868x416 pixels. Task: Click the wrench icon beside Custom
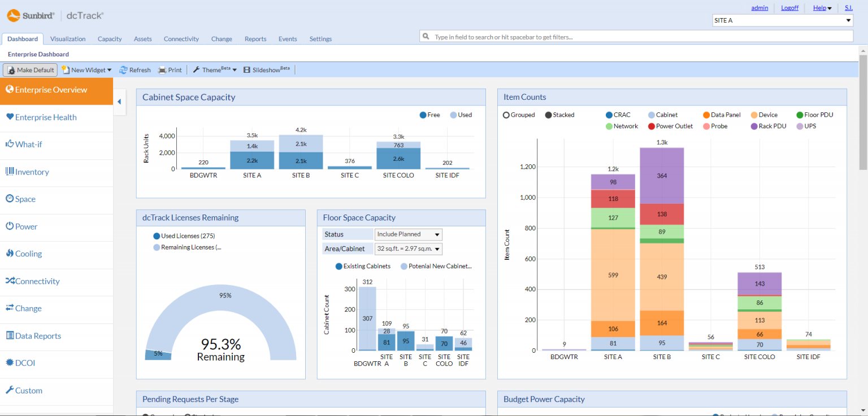click(x=10, y=390)
